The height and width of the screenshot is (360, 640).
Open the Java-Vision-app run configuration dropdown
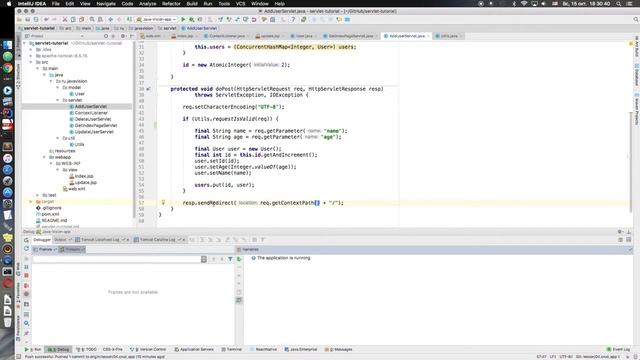(157, 20)
